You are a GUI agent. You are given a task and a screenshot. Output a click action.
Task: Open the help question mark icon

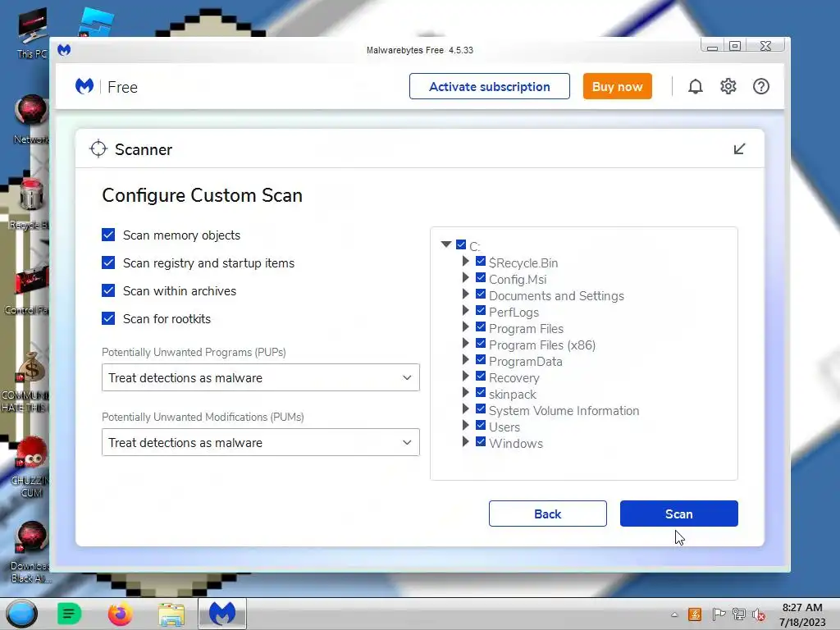(x=760, y=86)
